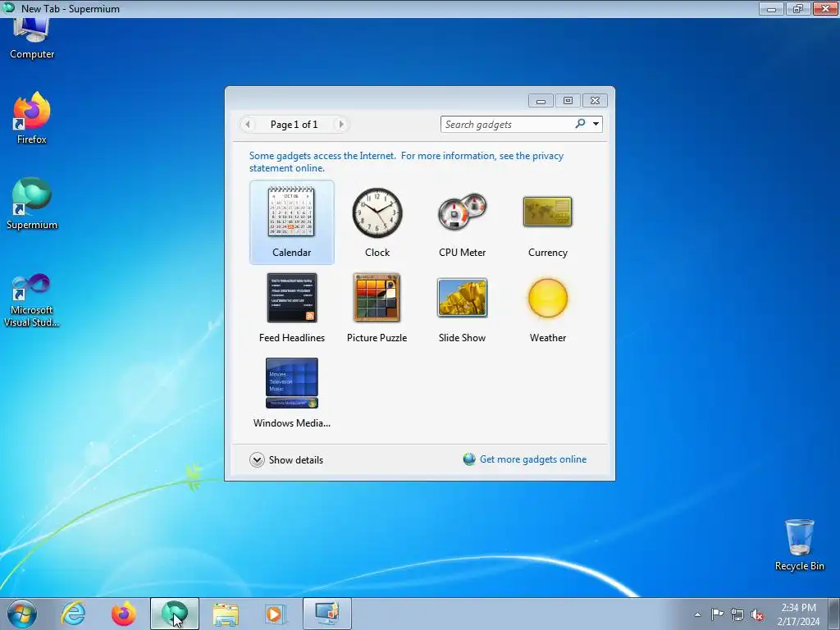This screenshot has height=630, width=840.
Task: Select the Supermium desktop shortcut
Action: pyautogui.click(x=32, y=203)
